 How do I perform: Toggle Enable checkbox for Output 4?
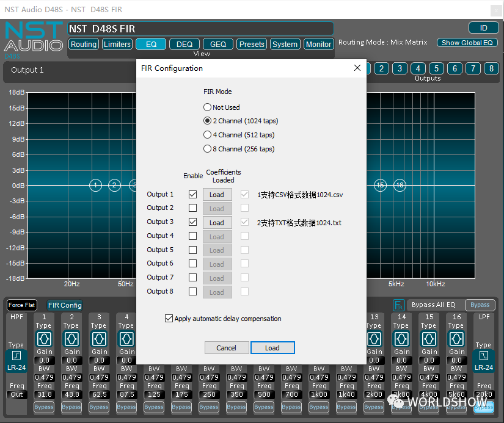[193, 236]
